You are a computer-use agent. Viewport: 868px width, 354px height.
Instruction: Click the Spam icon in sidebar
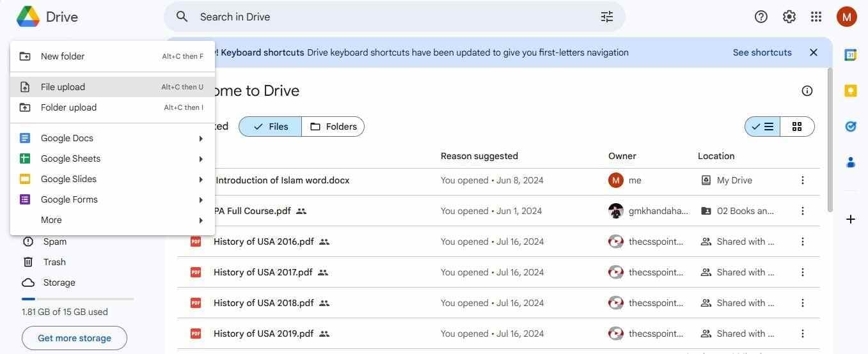(x=28, y=242)
